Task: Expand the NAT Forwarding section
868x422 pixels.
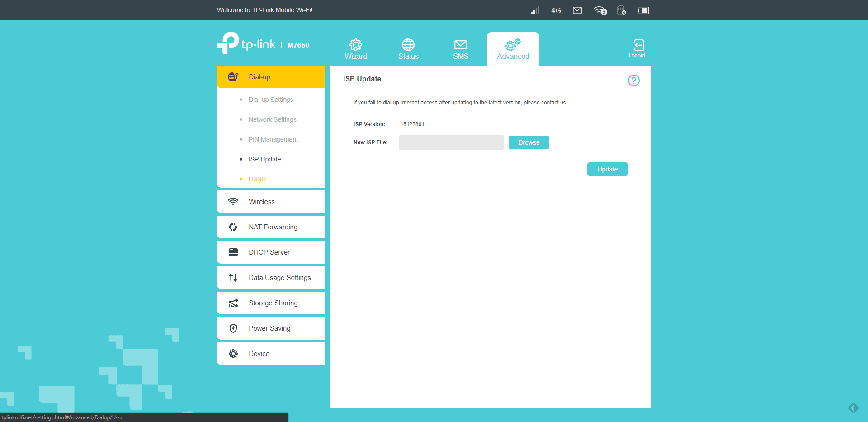Action: [271, 227]
